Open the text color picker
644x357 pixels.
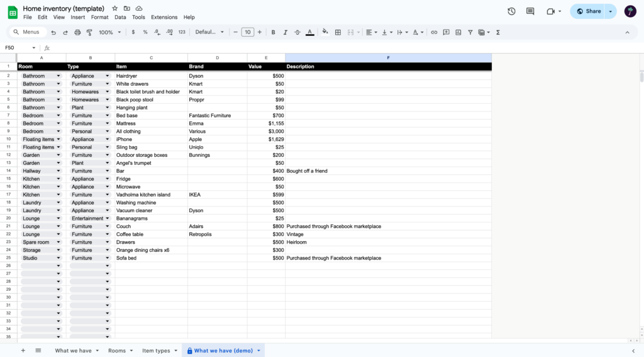310,32
